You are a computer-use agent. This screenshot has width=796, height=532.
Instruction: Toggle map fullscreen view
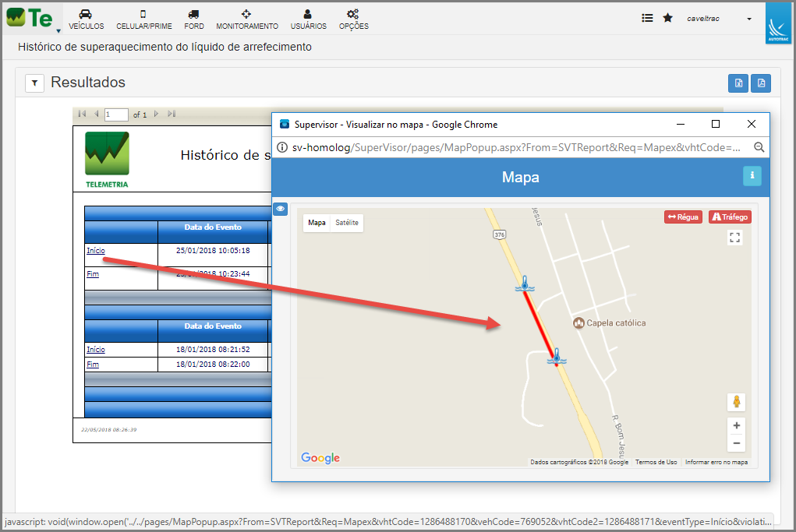pos(734,238)
